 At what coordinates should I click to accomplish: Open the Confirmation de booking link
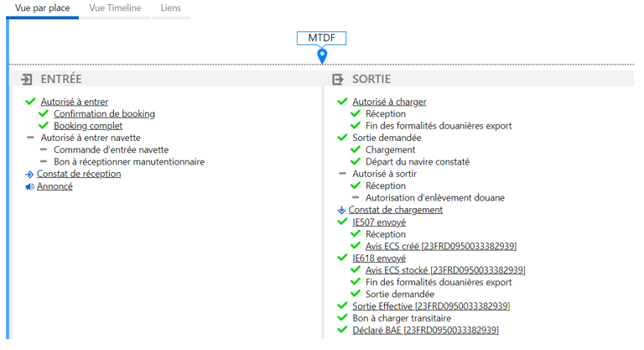[x=104, y=113]
